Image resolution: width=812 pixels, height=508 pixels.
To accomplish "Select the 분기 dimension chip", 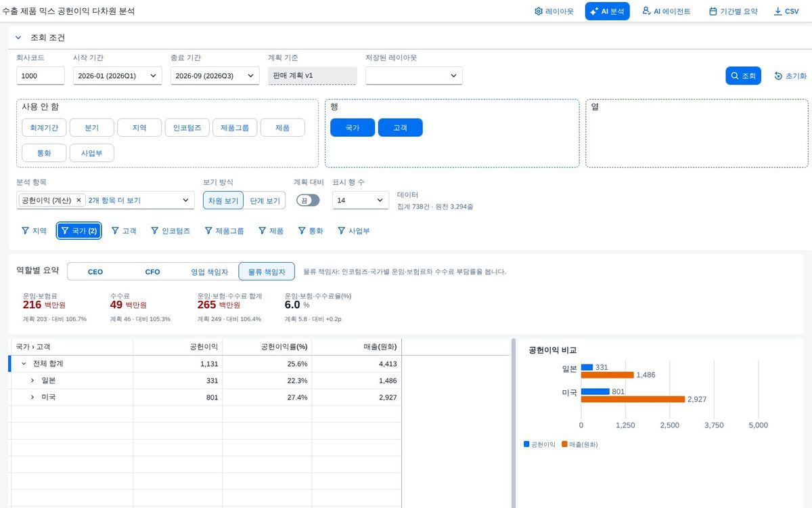I will (92, 127).
